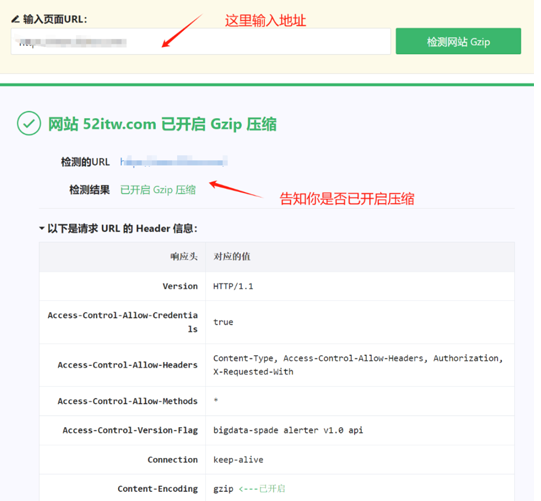Image resolution: width=541 pixels, height=501 pixels.
Task: Collapse the Header 信息 section triangle
Action: tap(42, 228)
